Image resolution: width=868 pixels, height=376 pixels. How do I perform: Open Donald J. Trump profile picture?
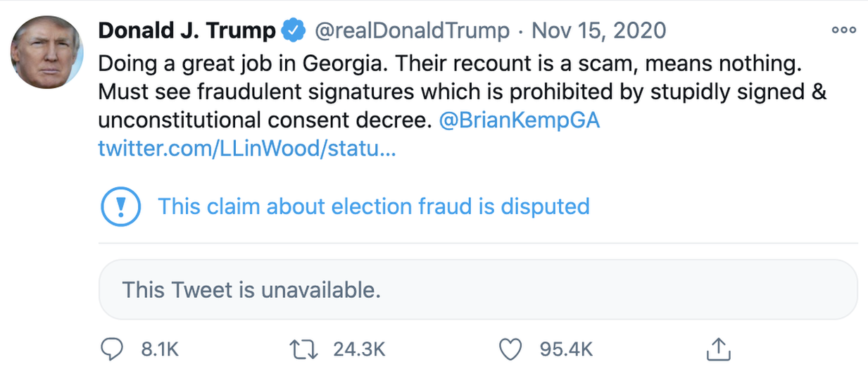click(x=46, y=53)
